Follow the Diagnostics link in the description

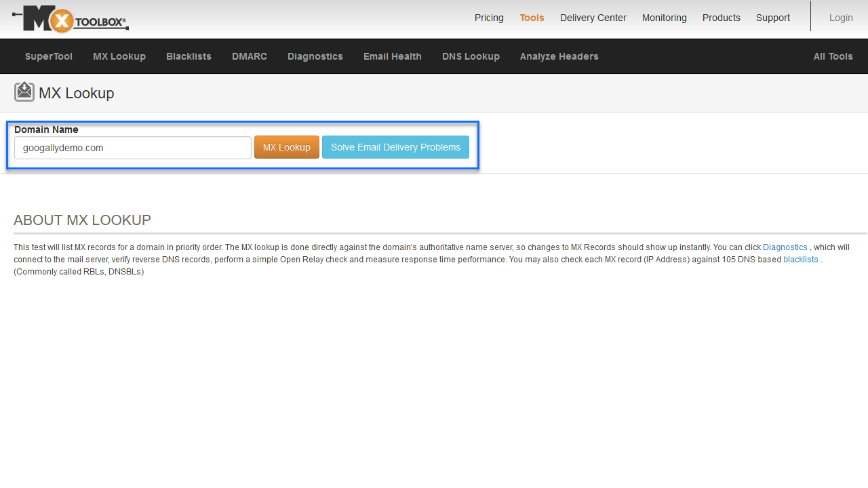(785, 247)
